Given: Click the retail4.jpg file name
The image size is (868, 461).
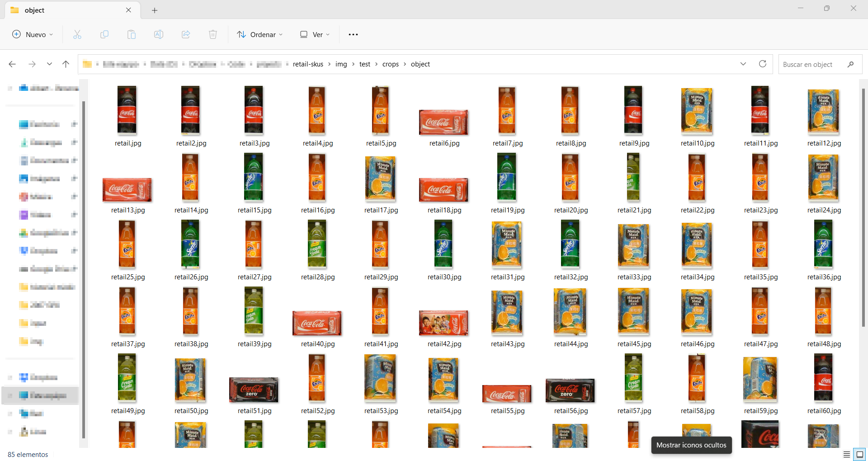Looking at the screenshot, I should coord(318,143).
